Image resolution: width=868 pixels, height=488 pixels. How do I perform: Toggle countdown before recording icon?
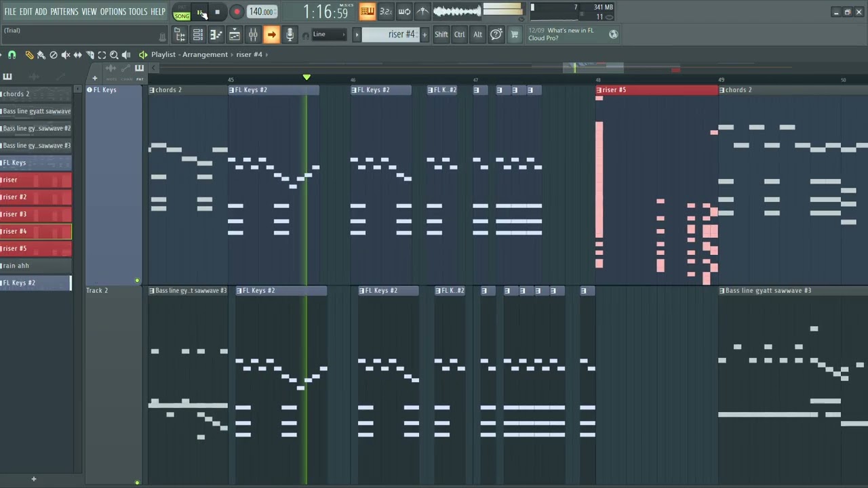click(x=386, y=11)
